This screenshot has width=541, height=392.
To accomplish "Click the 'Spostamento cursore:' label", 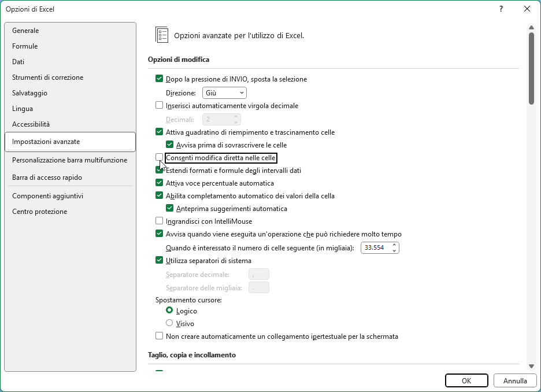I will (188, 300).
